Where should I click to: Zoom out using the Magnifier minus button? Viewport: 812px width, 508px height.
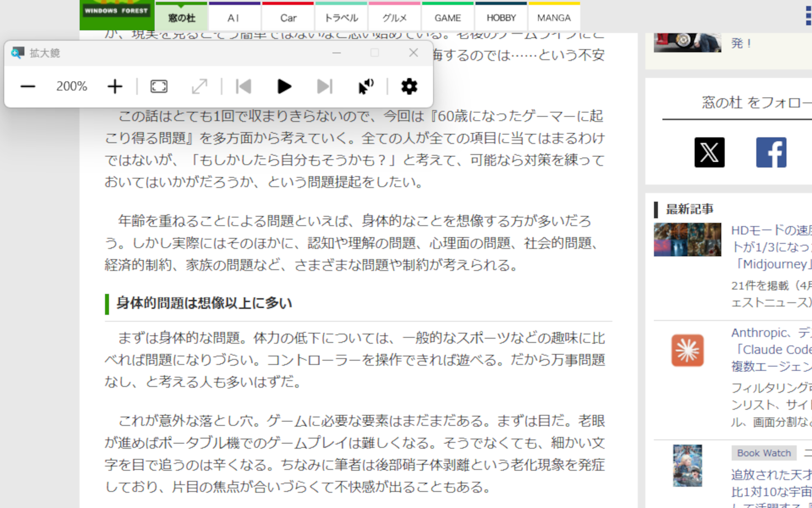[x=27, y=86]
